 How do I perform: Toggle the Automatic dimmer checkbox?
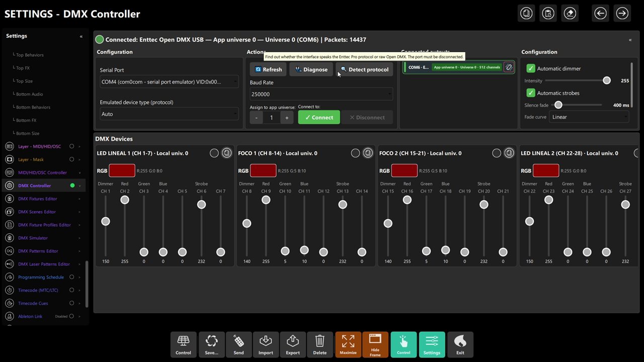coord(531,68)
